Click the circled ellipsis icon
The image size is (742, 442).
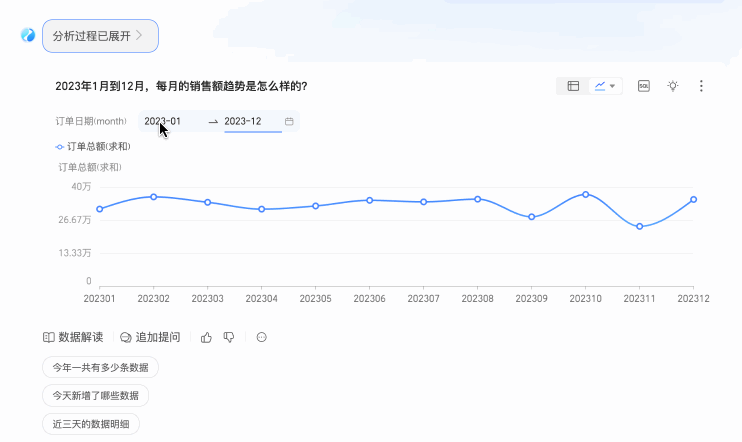(x=262, y=337)
